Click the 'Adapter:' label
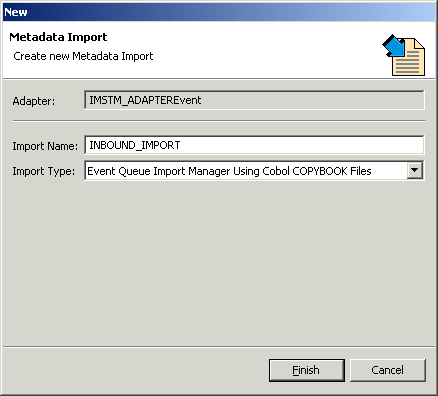 pyautogui.click(x=34, y=101)
